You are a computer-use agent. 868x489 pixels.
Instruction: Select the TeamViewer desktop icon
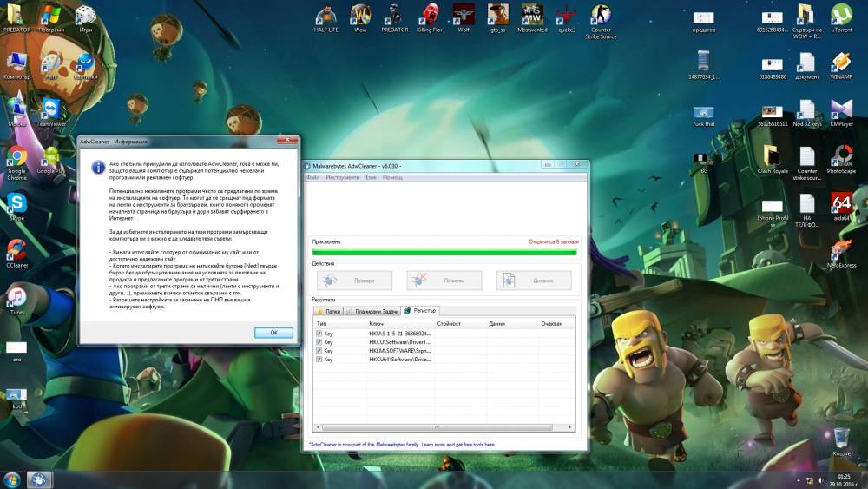point(51,112)
